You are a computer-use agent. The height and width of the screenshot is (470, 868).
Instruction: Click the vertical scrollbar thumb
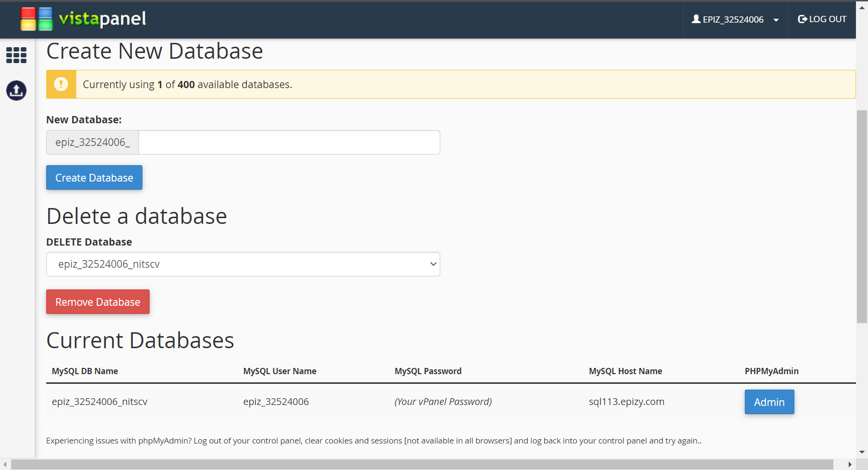click(x=862, y=217)
